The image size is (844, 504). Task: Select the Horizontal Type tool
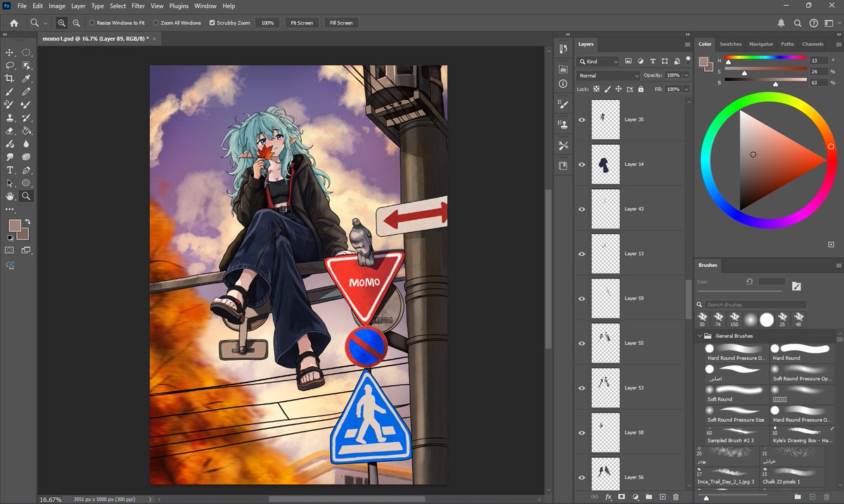click(10, 170)
